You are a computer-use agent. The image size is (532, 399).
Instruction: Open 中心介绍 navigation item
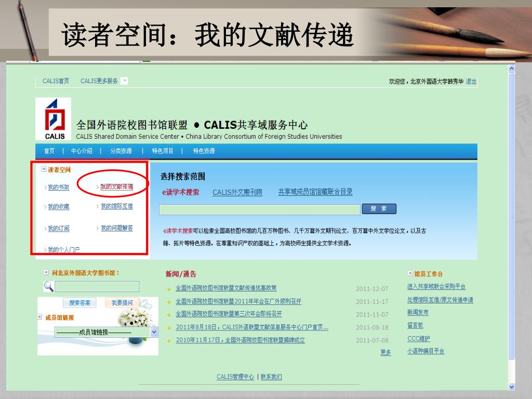(x=82, y=151)
